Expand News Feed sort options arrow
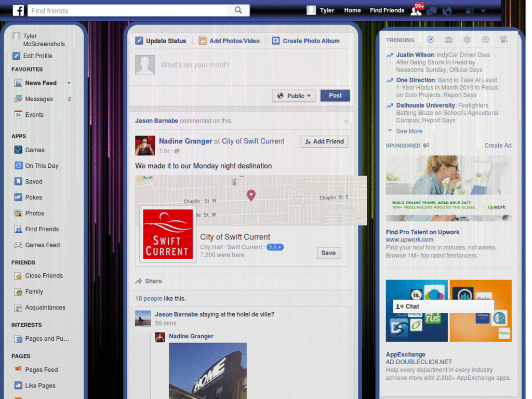The image size is (532, 399). tap(69, 83)
